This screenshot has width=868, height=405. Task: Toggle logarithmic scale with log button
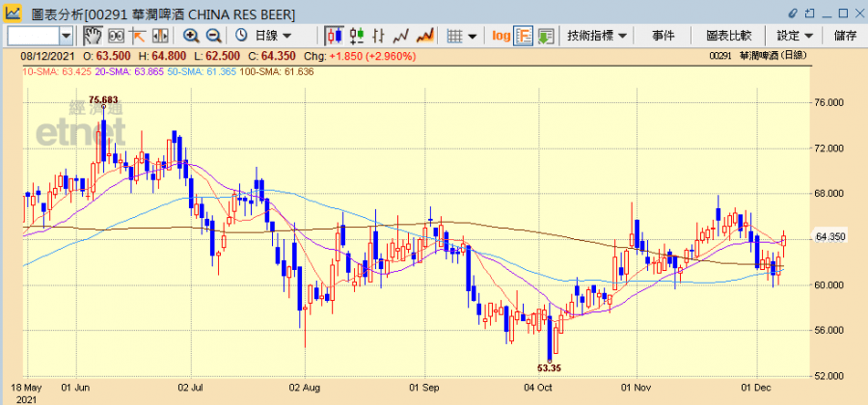coord(501,36)
